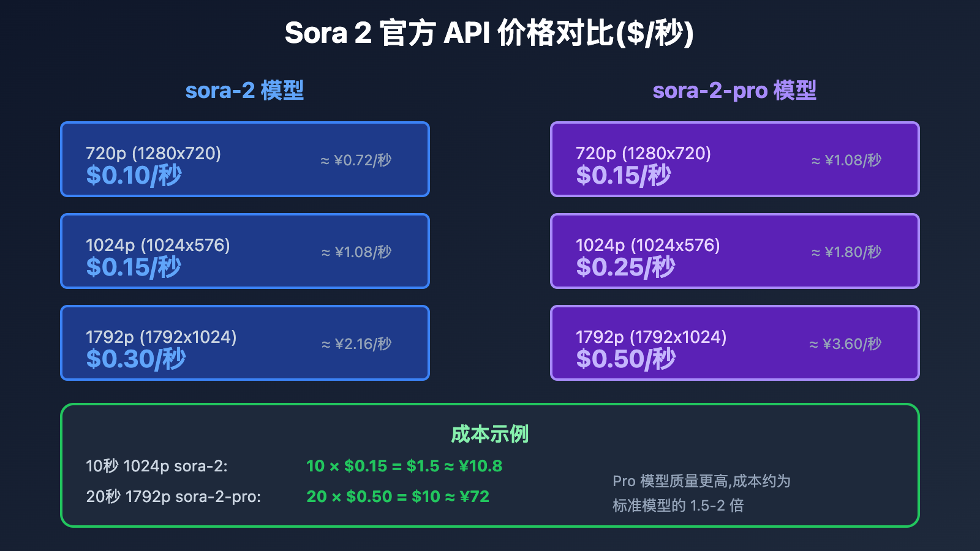Click the sora-2 720p (1280x720) label
Viewport: 980px width, 551px height.
pyautogui.click(x=153, y=153)
